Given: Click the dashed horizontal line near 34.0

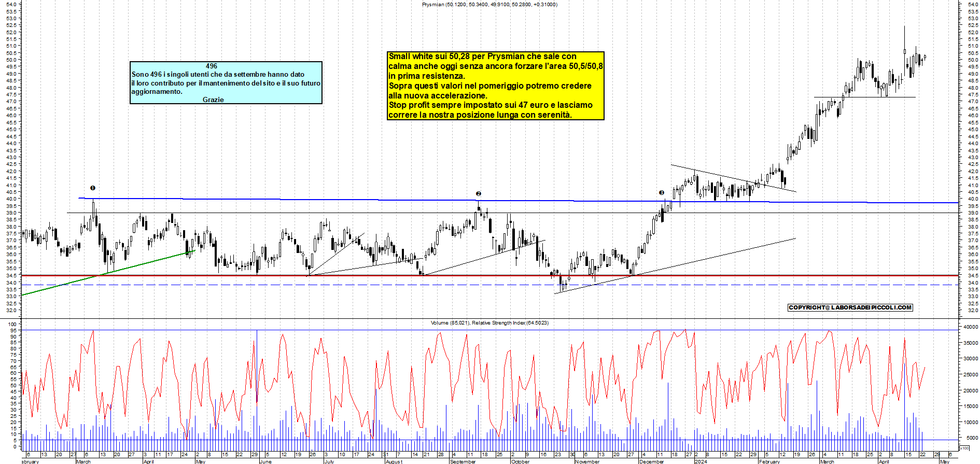Looking at the screenshot, I should [x=490, y=285].
